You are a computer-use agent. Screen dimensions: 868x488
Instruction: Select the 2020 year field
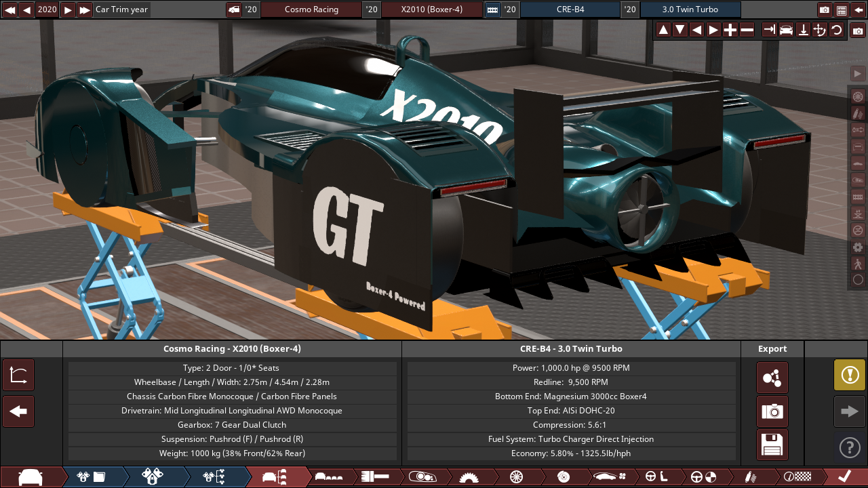[x=47, y=9]
